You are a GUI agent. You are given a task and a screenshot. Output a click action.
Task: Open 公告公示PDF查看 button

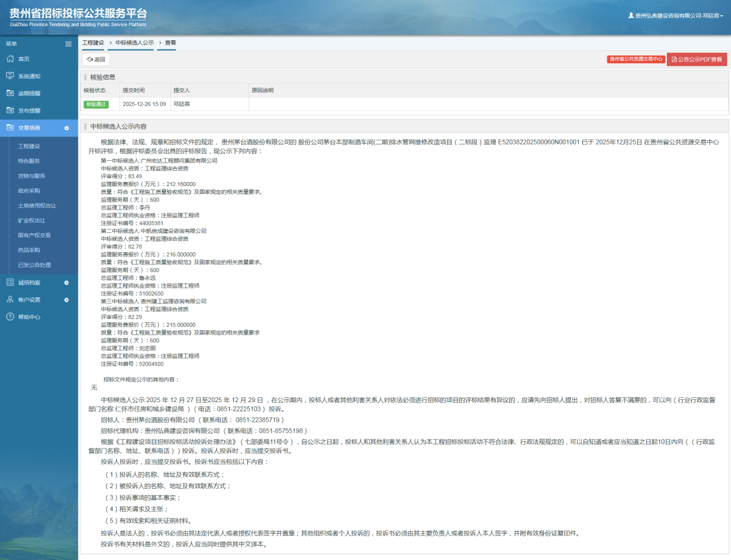point(696,60)
